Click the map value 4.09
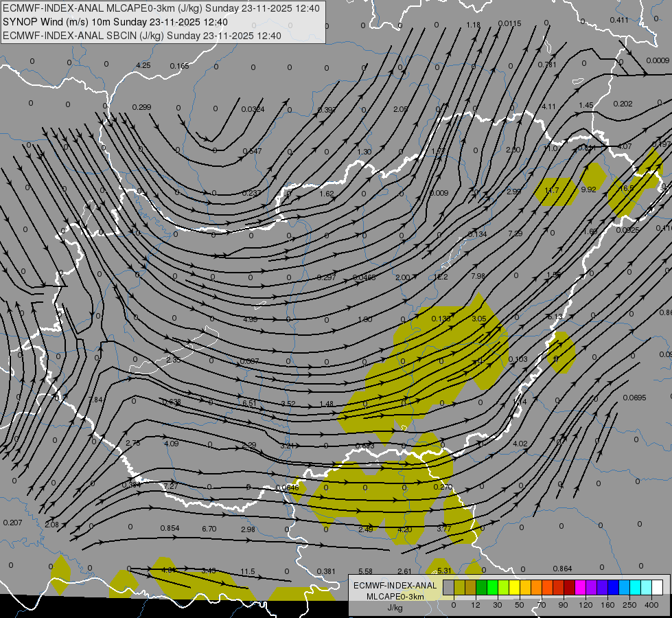This screenshot has height=618, width=672. tap(172, 444)
